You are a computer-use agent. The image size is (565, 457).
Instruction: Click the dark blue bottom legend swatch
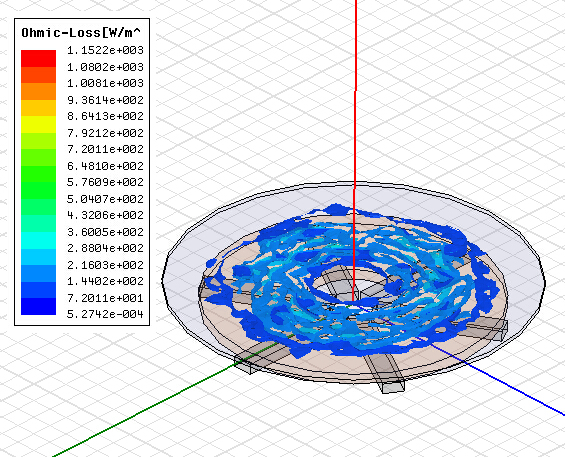point(39,306)
